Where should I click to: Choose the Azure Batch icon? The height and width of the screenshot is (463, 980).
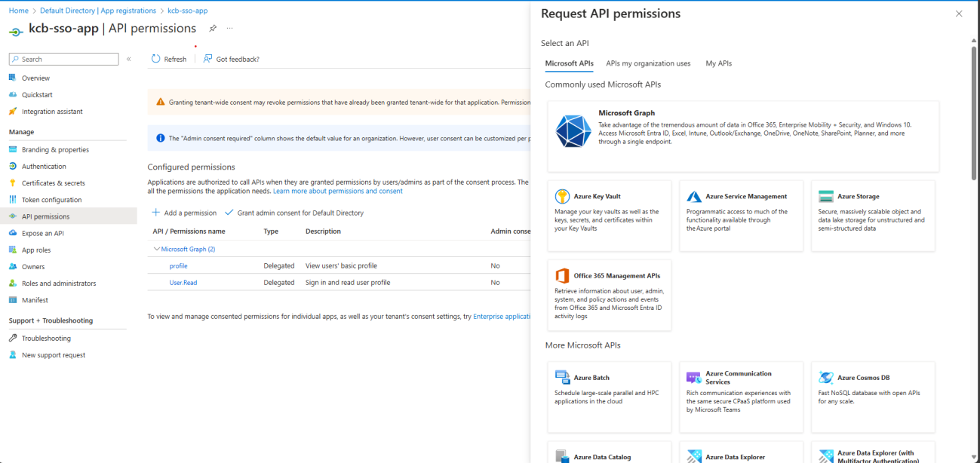(x=562, y=377)
